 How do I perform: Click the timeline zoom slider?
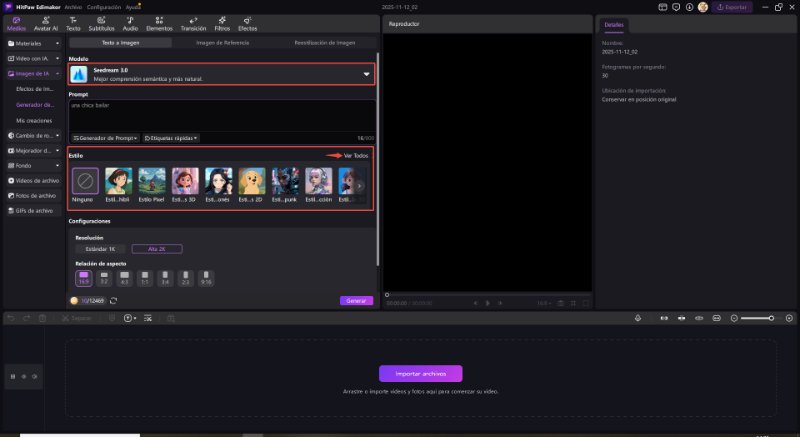coord(757,318)
